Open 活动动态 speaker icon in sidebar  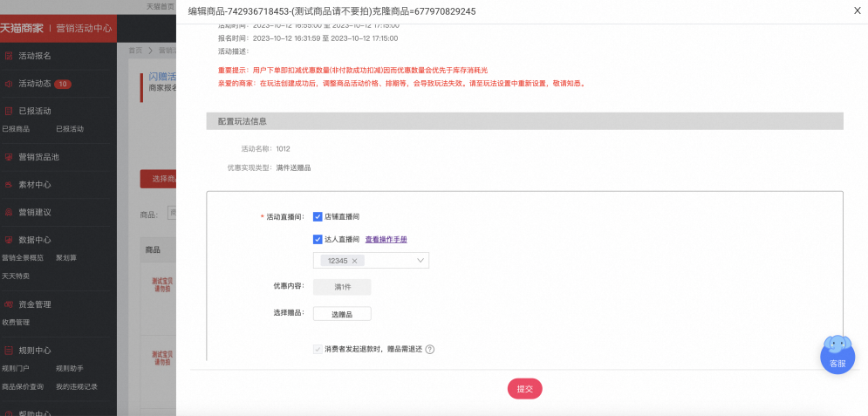tap(9, 84)
